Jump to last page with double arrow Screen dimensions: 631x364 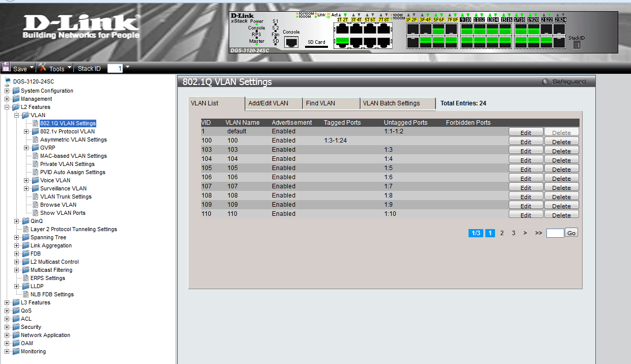click(538, 233)
